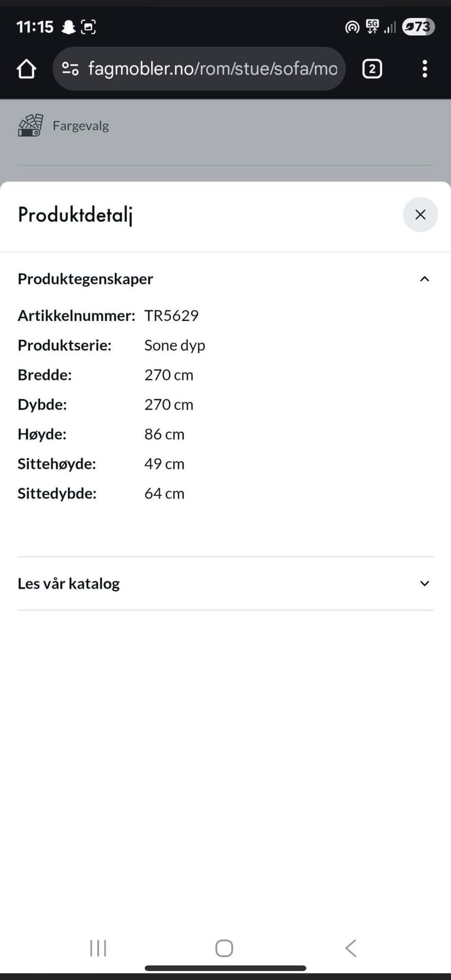Tap the Produktegenskaper heading
The height and width of the screenshot is (980, 451).
click(x=86, y=279)
